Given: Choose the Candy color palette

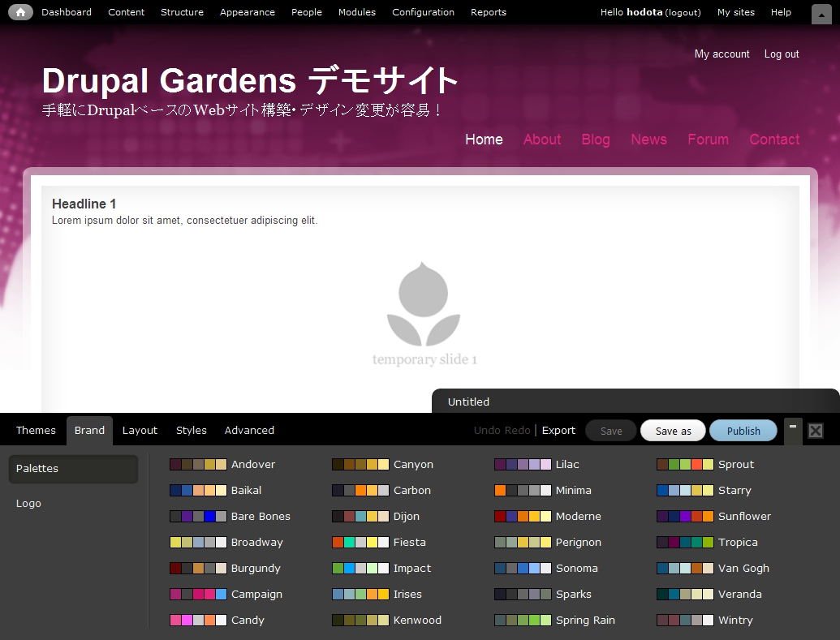Looking at the screenshot, I should [217, 621].
